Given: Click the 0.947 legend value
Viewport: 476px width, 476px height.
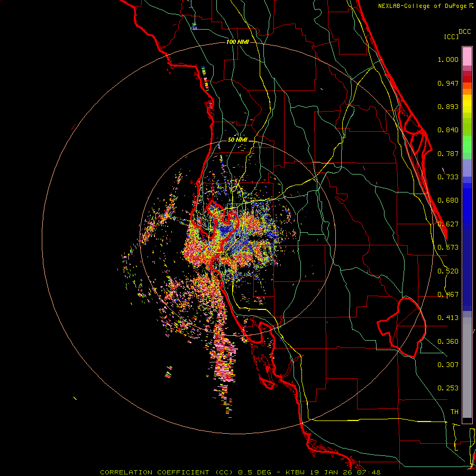Looking at the screenshot, I should point(447,83).
